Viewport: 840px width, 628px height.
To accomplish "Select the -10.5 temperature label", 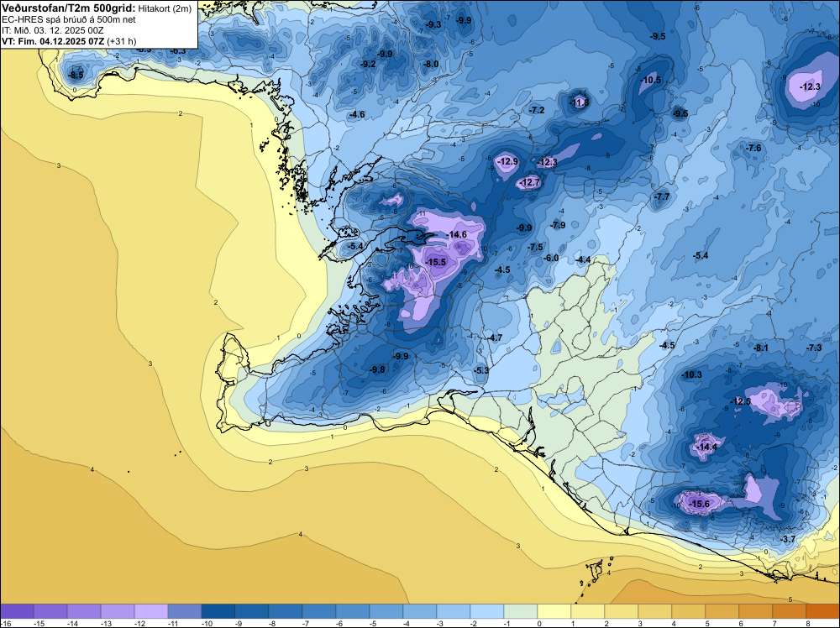I will tap(651, 80).
